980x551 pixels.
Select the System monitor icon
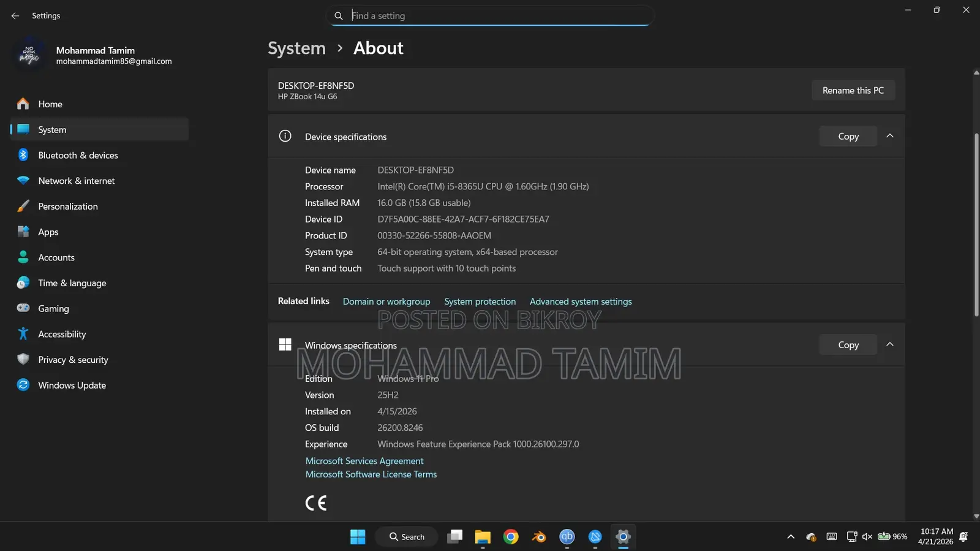[23, 129]
